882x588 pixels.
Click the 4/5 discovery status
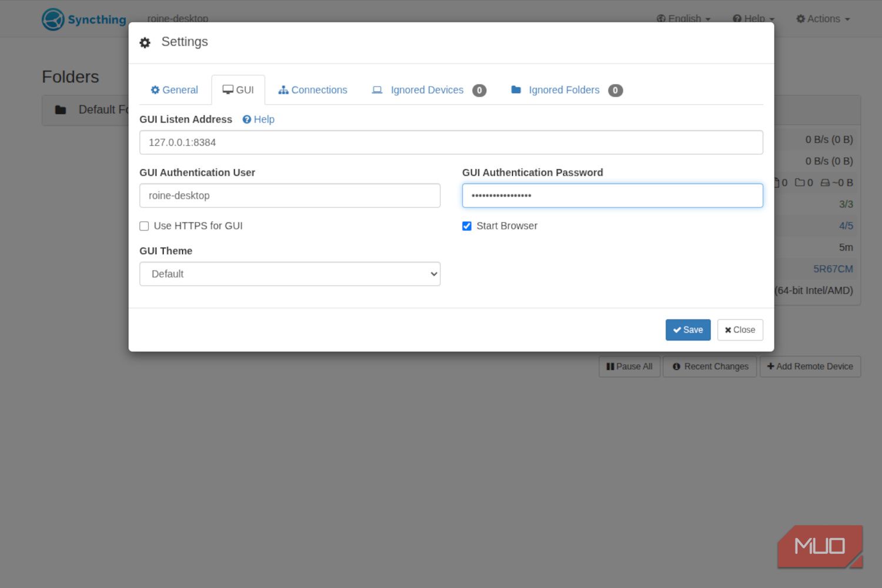846,226
